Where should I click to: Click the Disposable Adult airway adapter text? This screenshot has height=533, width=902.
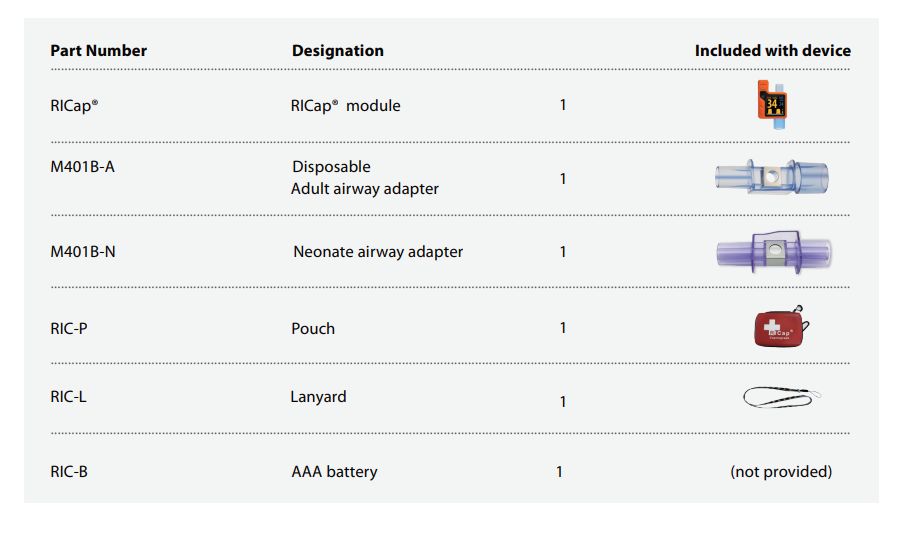pyautogui.click(x=364, y=178)
